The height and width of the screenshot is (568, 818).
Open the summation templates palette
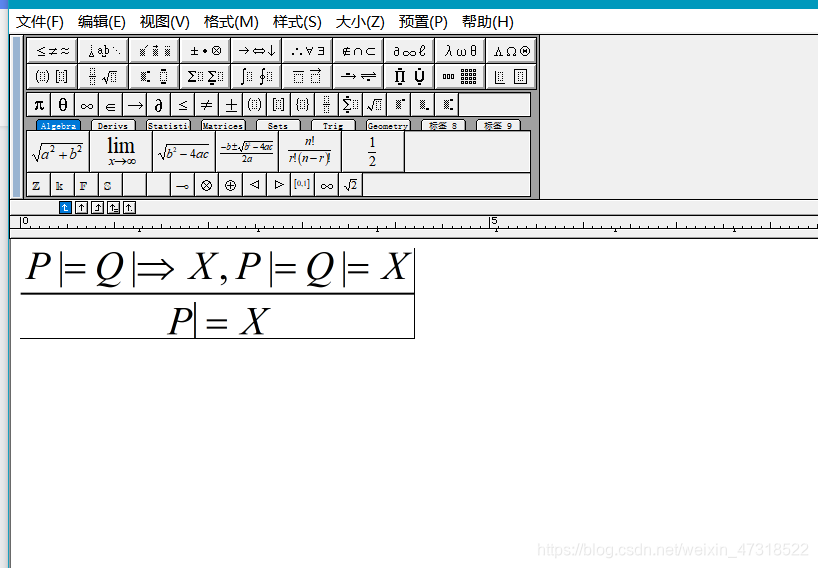(x=205, y=77)
